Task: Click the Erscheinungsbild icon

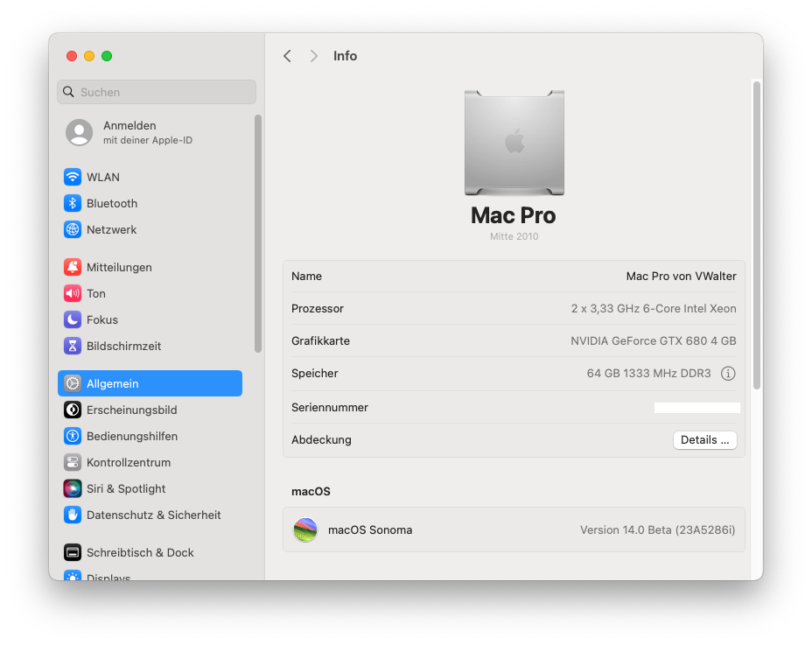Action: 73,410
